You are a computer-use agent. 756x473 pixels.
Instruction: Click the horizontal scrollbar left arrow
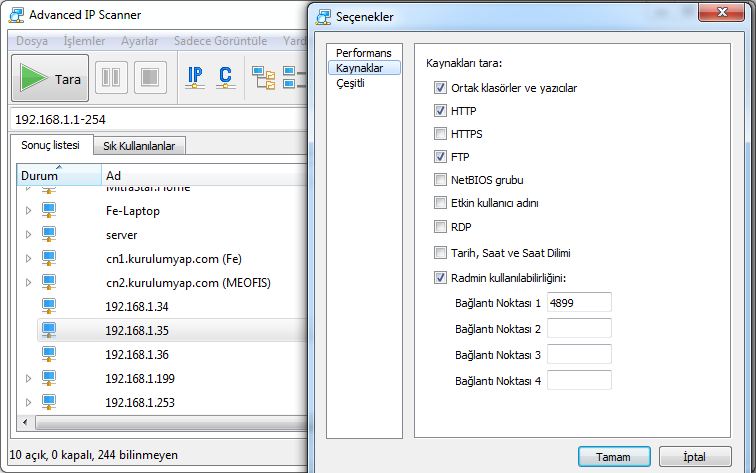tap(25, 423)
